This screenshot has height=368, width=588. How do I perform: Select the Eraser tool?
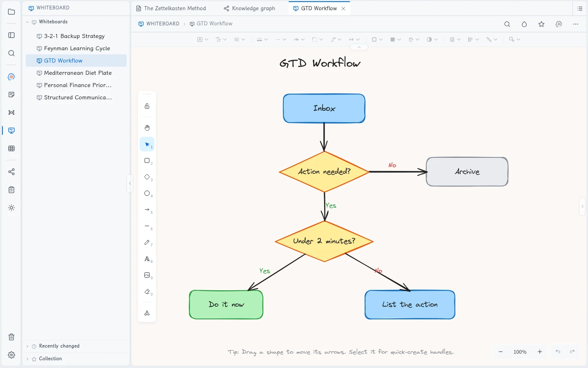(147, 292)
